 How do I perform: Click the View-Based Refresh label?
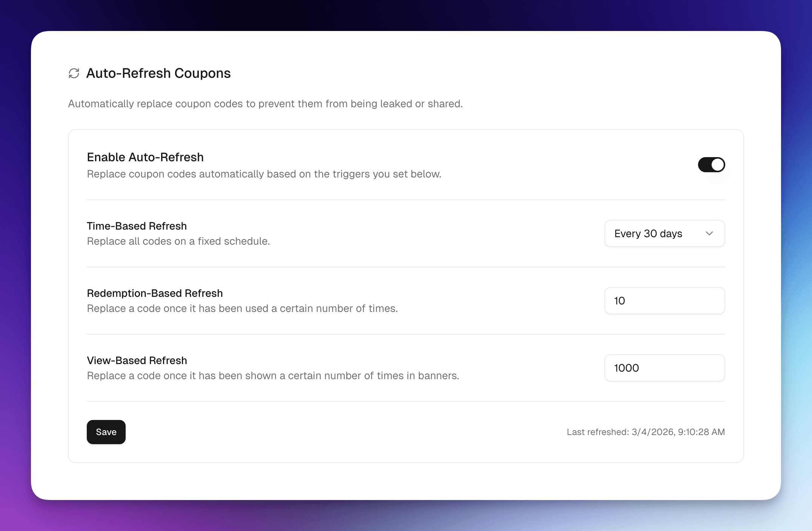pos(137,360)
